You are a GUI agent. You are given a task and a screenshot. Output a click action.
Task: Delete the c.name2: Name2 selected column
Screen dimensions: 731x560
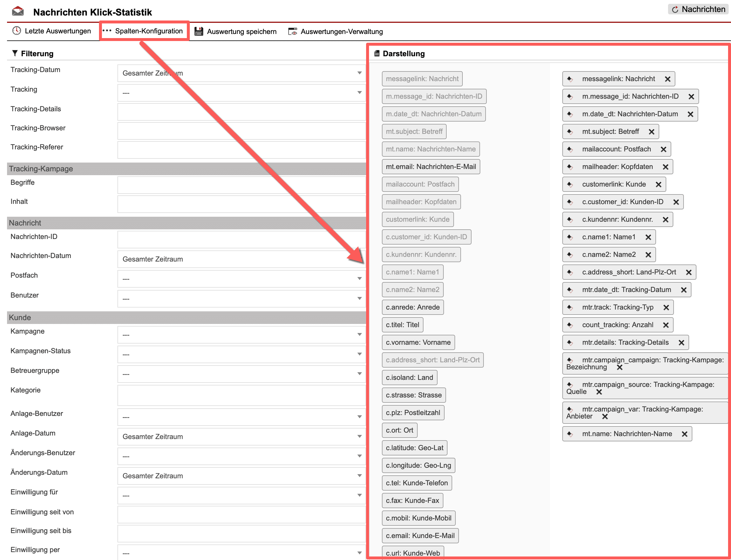point(648,255)
